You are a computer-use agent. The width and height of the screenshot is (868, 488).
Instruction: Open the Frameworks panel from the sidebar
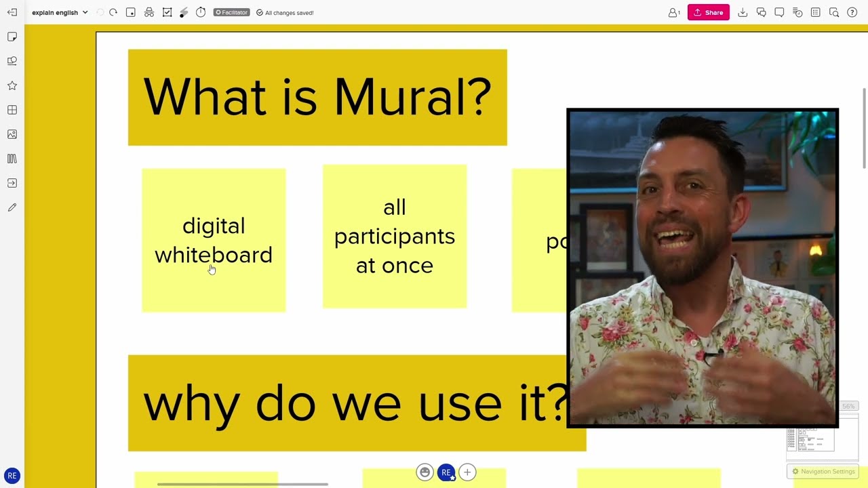point(12,110)
